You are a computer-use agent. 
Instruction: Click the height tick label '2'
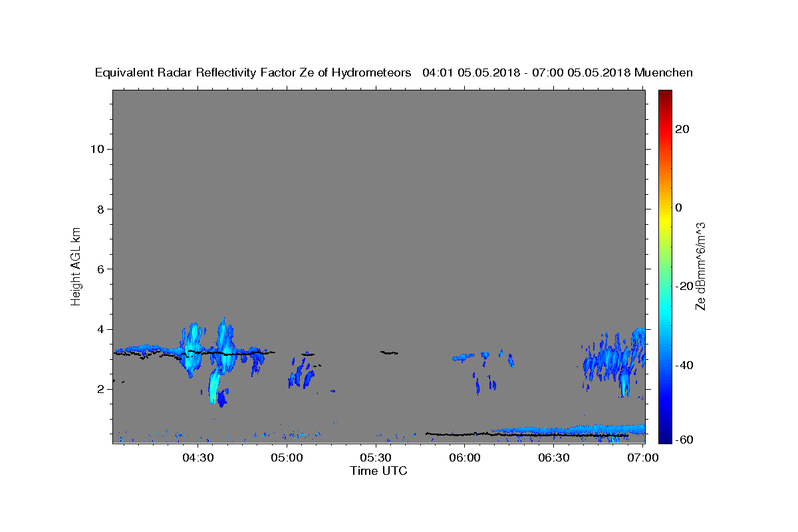(x=101, y=389)
